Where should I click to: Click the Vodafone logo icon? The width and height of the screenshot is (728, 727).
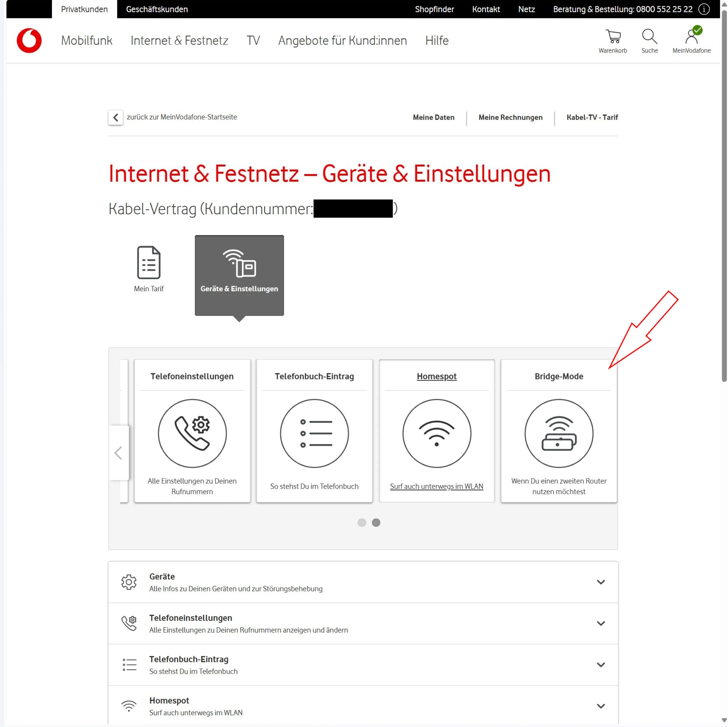(x=29, y=40)
